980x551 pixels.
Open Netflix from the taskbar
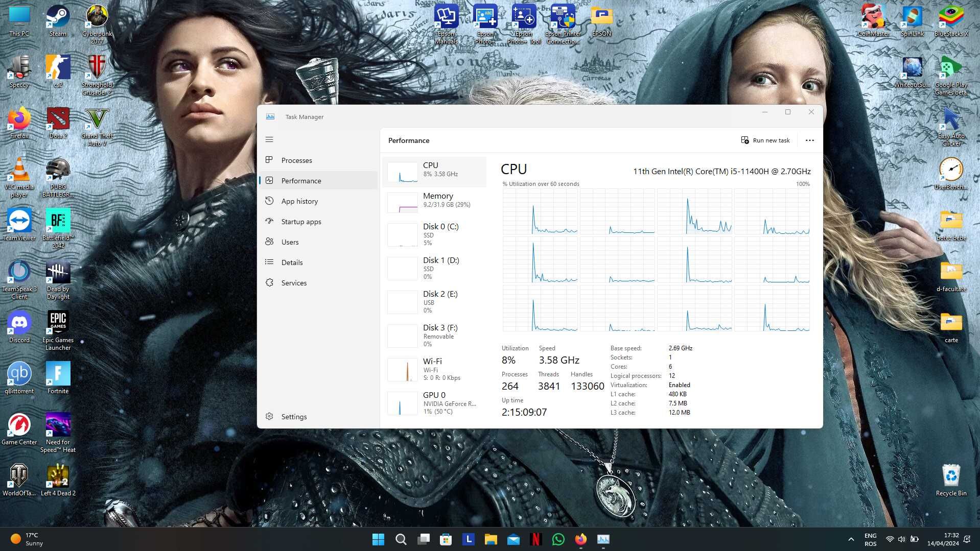[536, 539]
